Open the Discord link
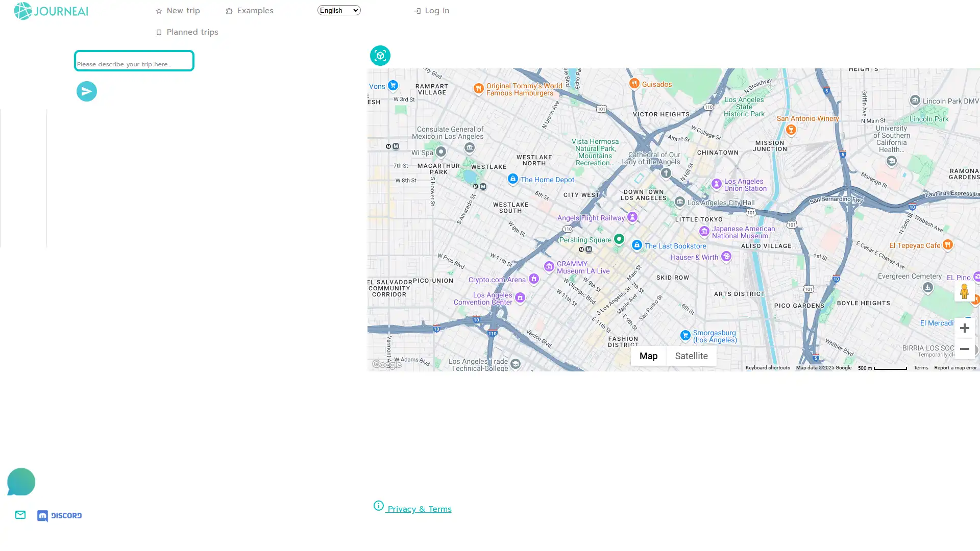Viewport: 980px width, 551px height. [x=59, y=516]
